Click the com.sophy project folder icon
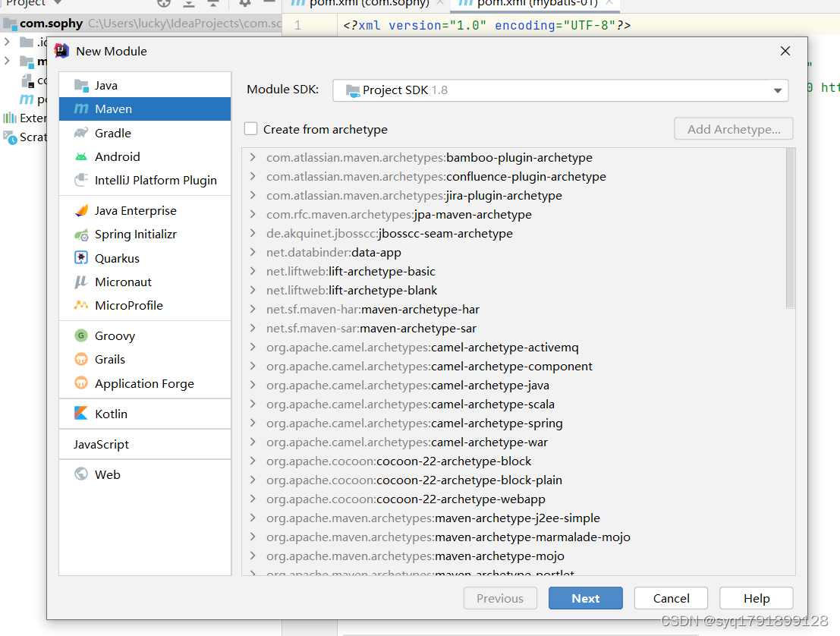The height and width of the screenshot is (636, 840). (10, 24)
